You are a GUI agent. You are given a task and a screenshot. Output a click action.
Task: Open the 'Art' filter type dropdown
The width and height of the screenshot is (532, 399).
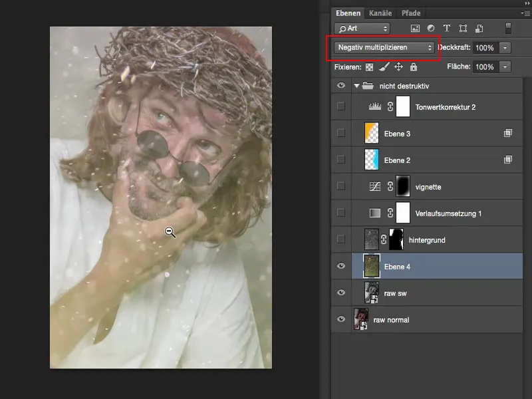pos(362,29)
